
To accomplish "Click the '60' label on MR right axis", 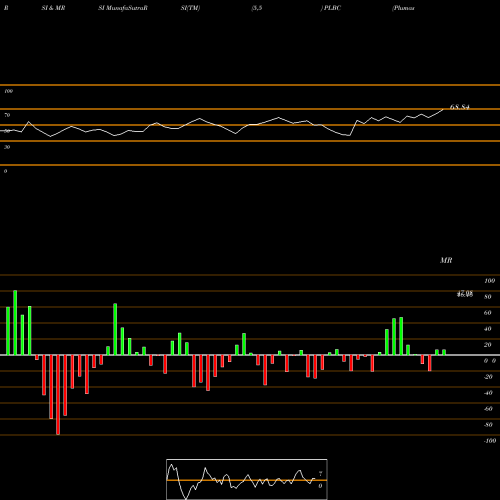I will (488, 313).
